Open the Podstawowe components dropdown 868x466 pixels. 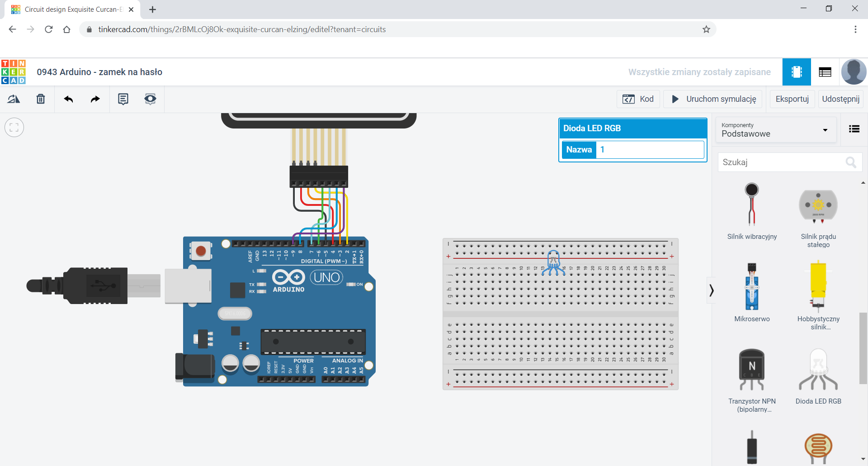pos(775,130)
